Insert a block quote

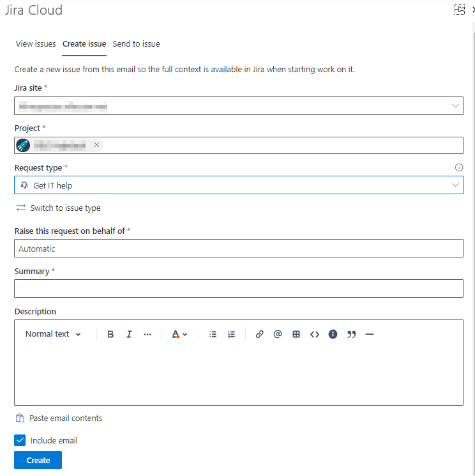coord(351,334)
